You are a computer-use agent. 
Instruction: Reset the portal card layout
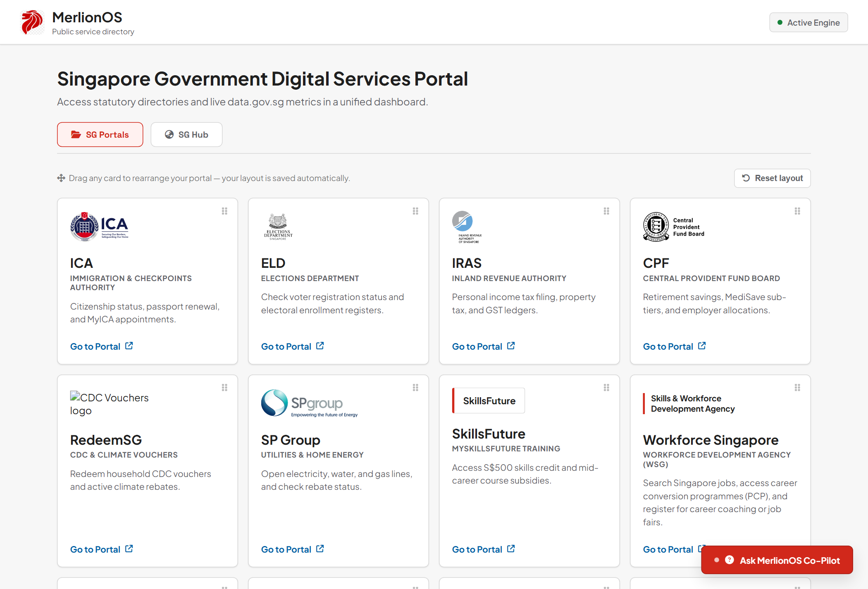[772, 178]
